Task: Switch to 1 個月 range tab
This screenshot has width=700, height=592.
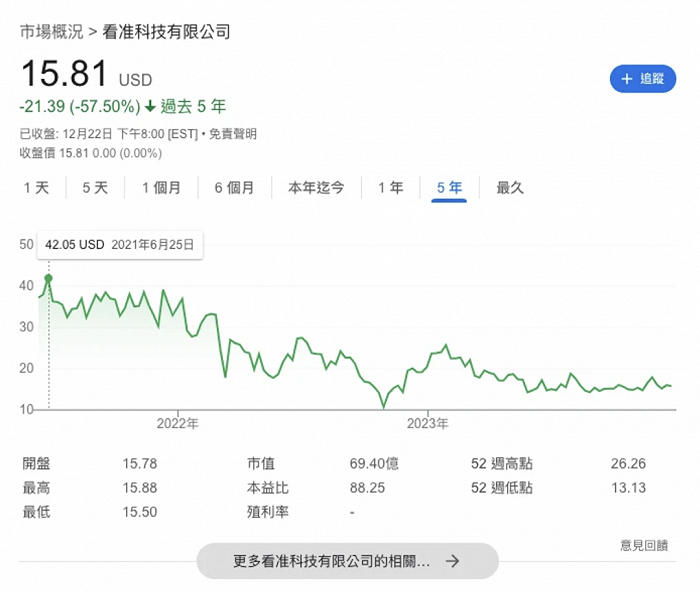Action: [161, 188]
